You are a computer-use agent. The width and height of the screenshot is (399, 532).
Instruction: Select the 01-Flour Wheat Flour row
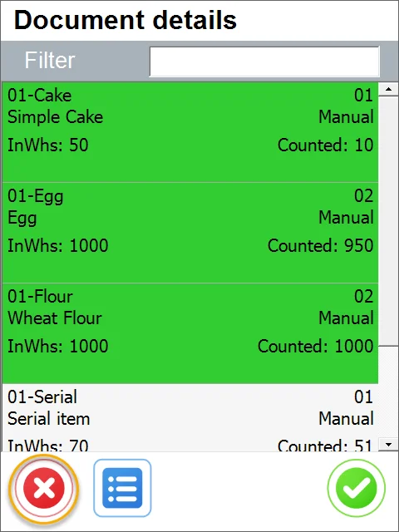(190, 333)
